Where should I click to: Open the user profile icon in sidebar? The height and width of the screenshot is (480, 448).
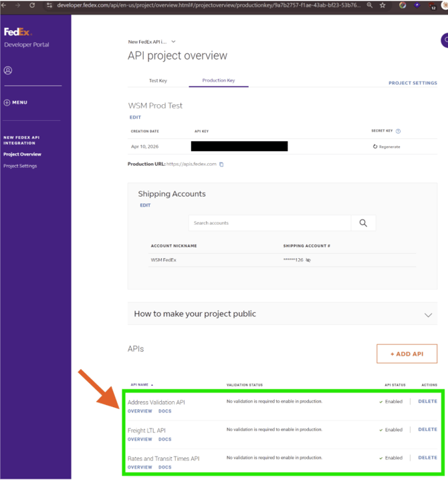8,70
